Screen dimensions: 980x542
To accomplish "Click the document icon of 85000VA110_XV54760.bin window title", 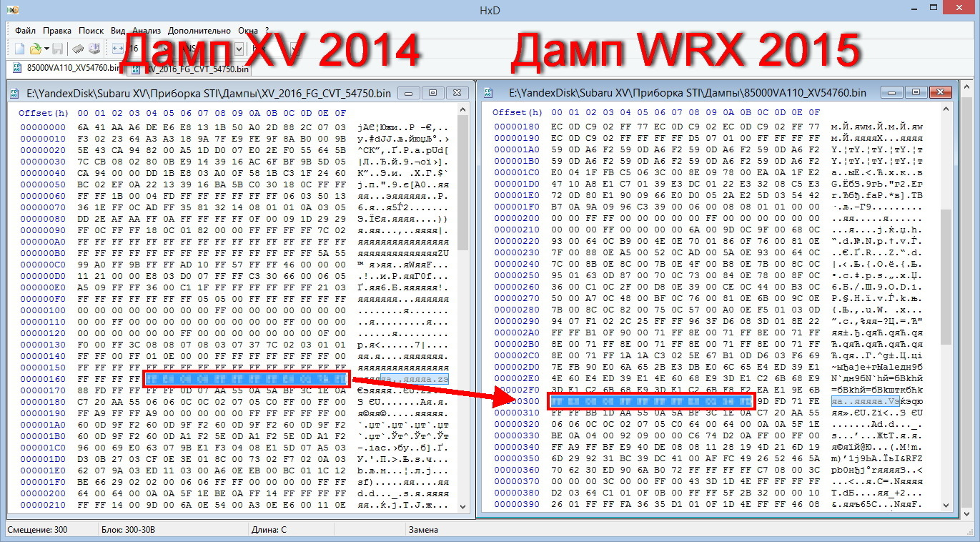I will (x=490, y=93).
